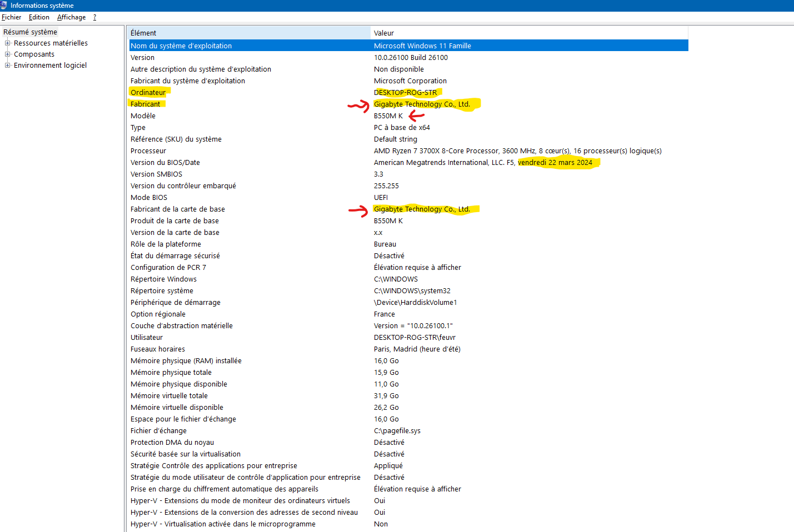Select Sécurité basée sur la virtualisation row

tap(186, 454)
